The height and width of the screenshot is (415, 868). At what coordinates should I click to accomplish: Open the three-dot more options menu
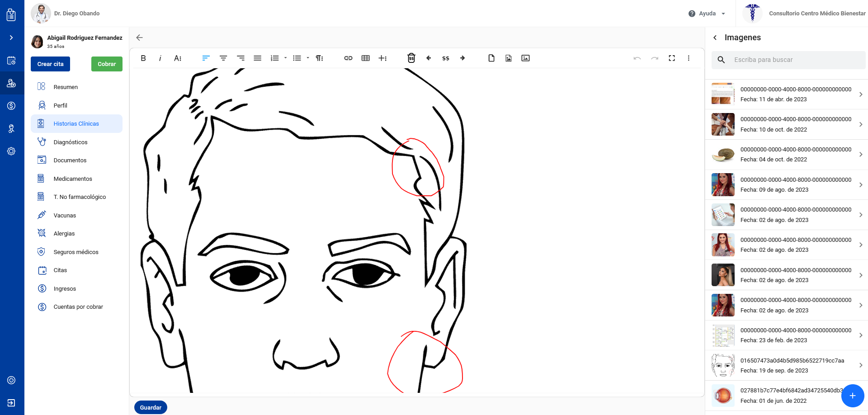pyautogui.click(x=689, y=58)
